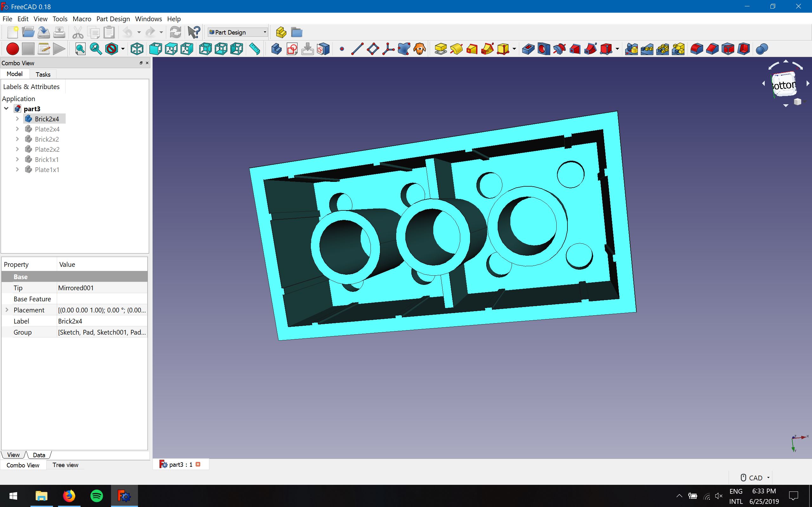Image resolution: width=812 pixels, height=507 pixels.
Task: Open the draw style dropdown arrow
Action: [x=123, y=49]
